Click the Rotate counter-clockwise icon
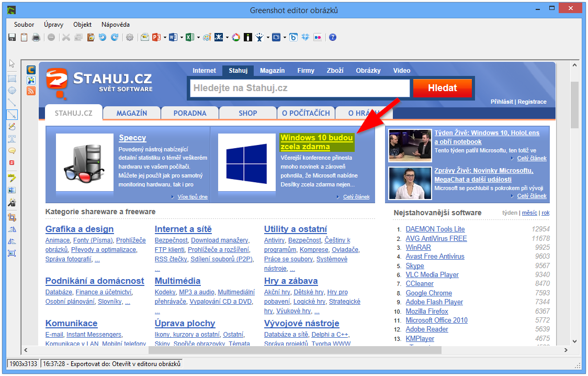The image size is (588, 376). [12, 241]
